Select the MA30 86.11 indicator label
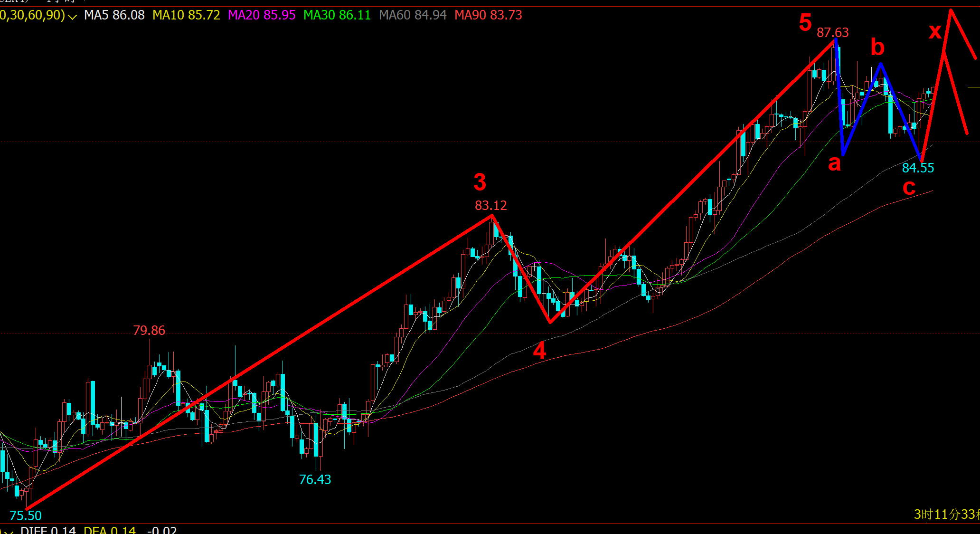The height and width of the screenshot is (534, 980). click(x=337, y=15)
